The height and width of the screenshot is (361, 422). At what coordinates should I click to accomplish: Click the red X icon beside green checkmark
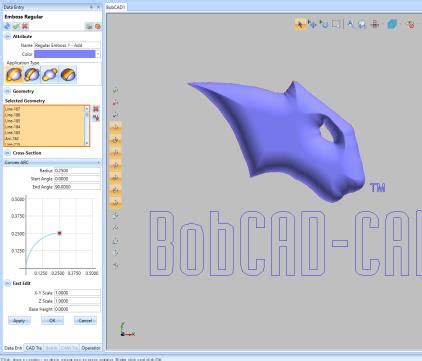click(25, 26)
